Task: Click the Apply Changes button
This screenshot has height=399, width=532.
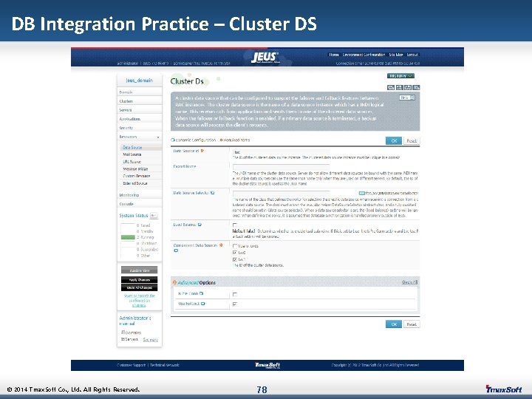Action: click(140, 280)
